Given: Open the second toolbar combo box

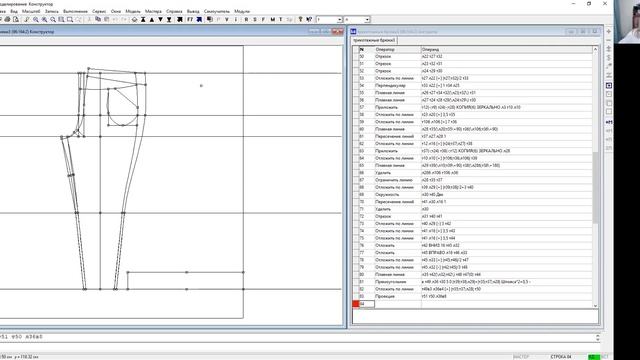Looking at the screenshot, I should click(x=357, y=20).
